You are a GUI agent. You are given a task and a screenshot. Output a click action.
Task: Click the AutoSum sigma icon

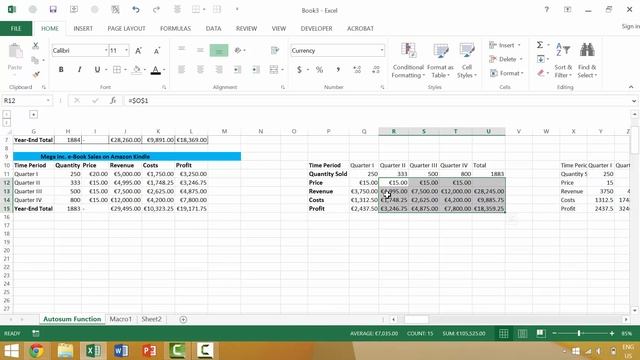(540, 45)
